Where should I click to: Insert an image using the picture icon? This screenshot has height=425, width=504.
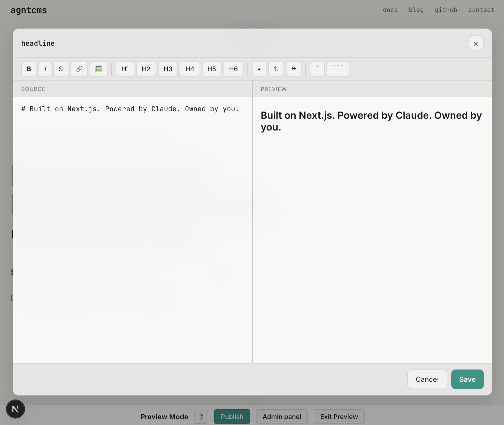click(x=99, y=69)
